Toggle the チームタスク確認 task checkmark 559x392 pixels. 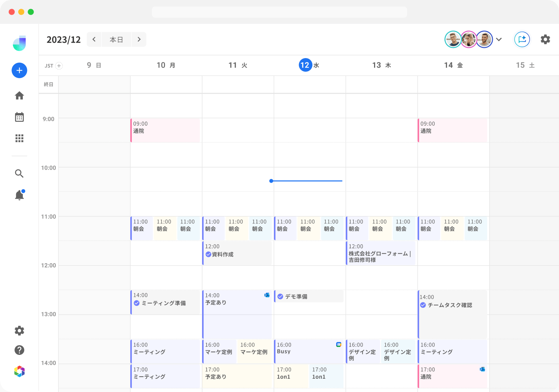click(x=423, y=305)
